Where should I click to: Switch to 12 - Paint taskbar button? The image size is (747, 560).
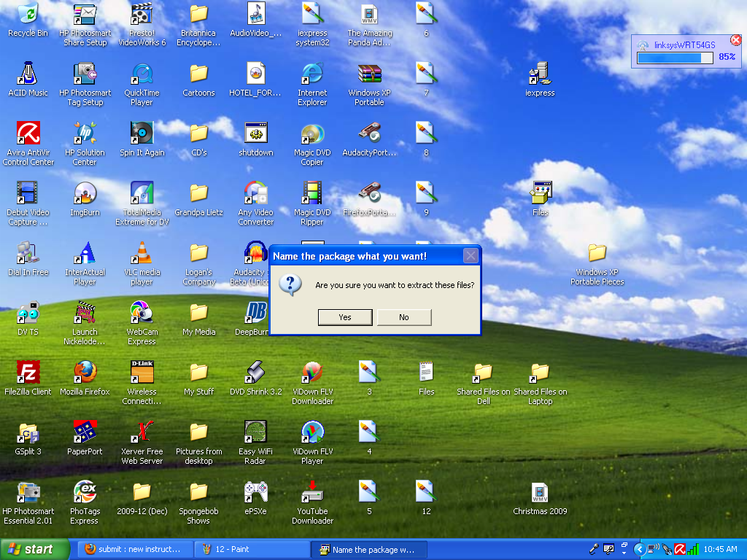(x=252, y=549)
